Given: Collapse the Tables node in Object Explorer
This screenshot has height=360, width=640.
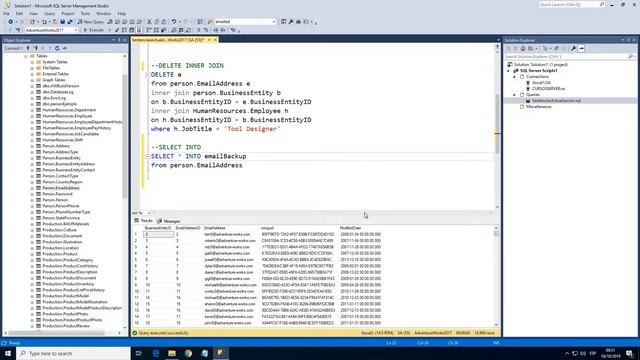Looking at the screenshot, I should (x=26, y=56).
